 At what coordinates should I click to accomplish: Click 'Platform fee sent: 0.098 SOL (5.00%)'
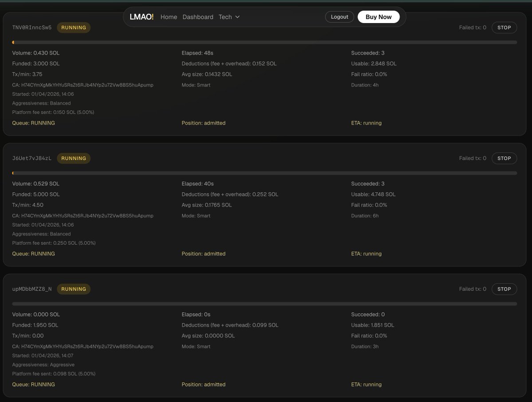click(x=54, y=374)
